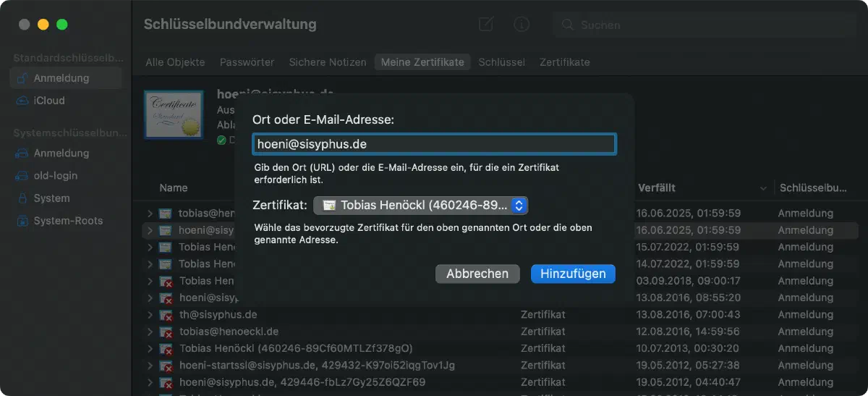Screen dimensions: 868x396
Task: Open the info icon in toolbar
Action: pyautogui.click(x=521, y=24)
